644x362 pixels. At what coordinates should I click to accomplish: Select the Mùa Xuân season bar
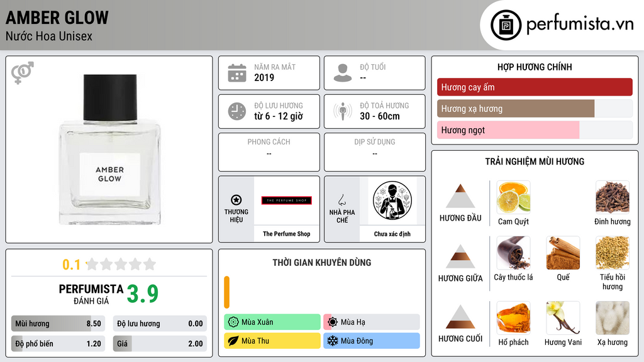[272, 322]
